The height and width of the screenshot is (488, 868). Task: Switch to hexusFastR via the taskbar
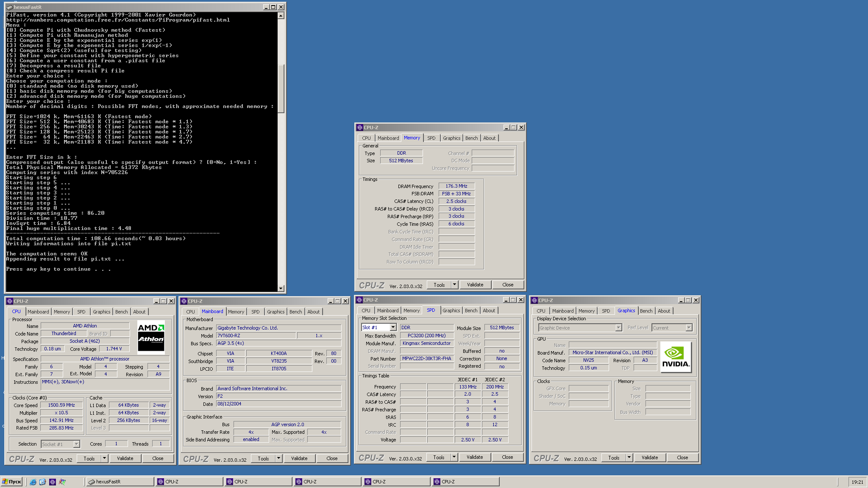pyautogui.click(x=120, y=482)
